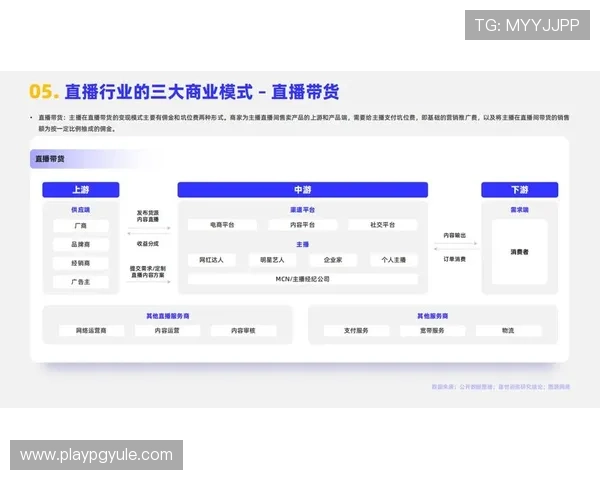The image size is (600, 480).
Task: Select the 发布货源 内容直播 arrow label
Action: pos(148,216)
